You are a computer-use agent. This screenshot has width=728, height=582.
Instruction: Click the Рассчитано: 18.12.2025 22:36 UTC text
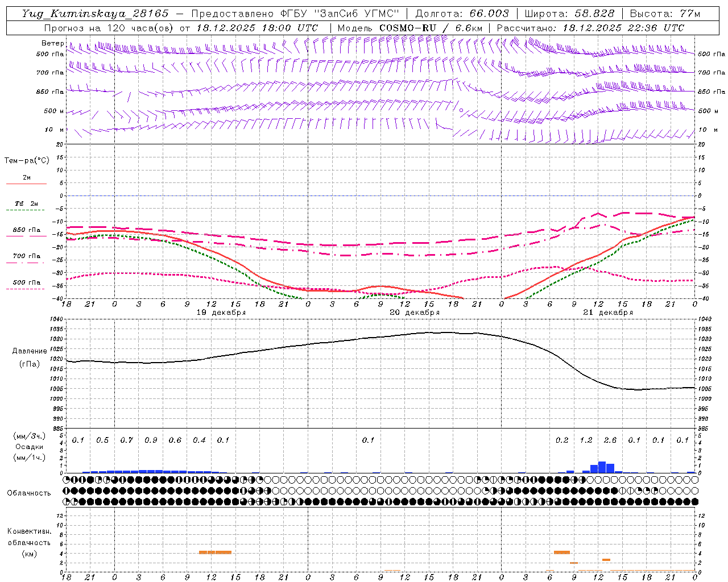pyautogui.click(x=590, y=28)
